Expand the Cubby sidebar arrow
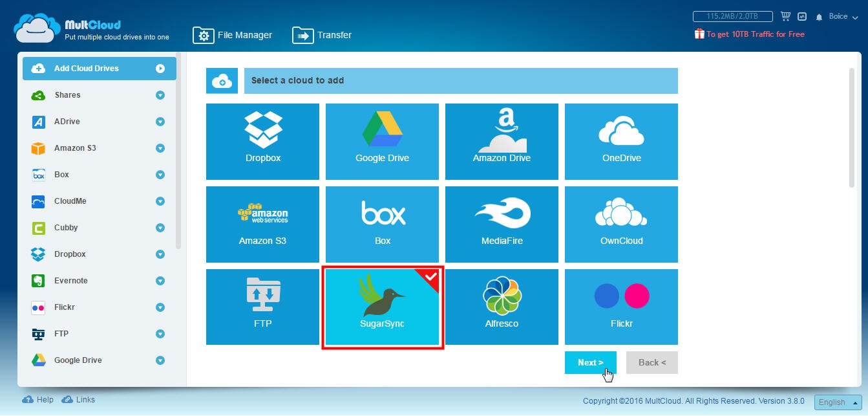Image resolution: width=868 pixels, height=416 pixels. click(160, 228)
